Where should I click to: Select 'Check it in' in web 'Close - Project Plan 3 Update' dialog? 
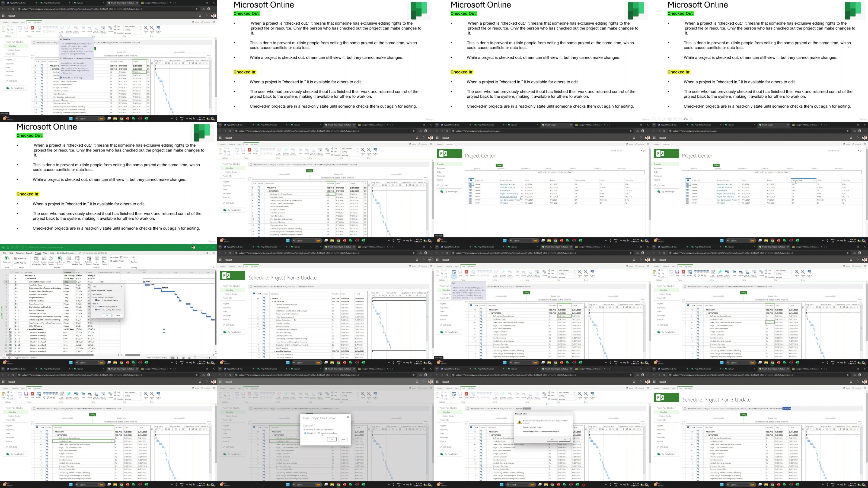310,433
